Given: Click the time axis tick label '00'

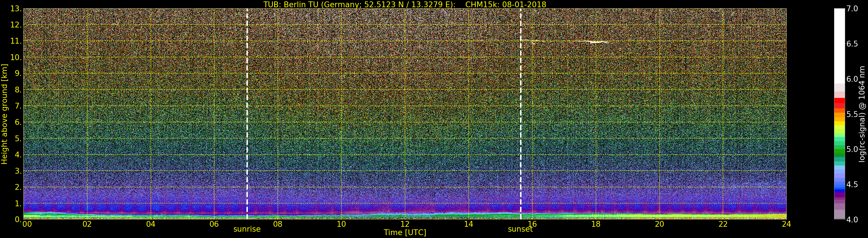Looking at the screenshot, I should pos(27,224).
